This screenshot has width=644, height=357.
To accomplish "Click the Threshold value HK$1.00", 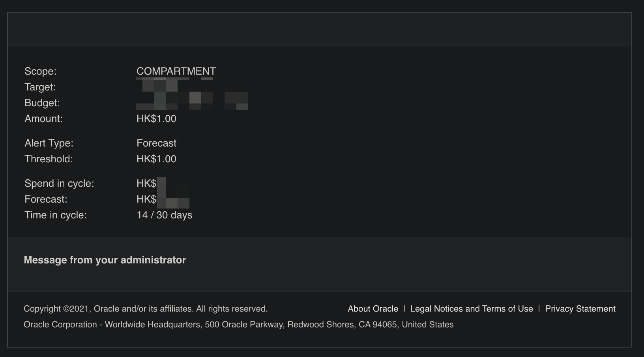I will pos(156,159).
